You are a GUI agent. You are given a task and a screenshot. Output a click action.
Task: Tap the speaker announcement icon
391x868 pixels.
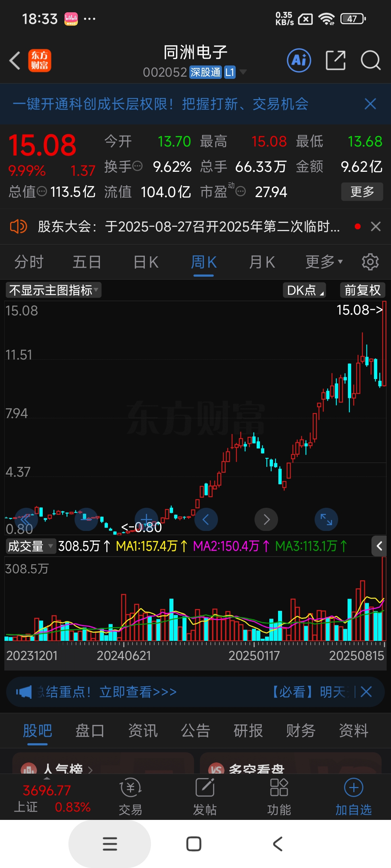18,227
